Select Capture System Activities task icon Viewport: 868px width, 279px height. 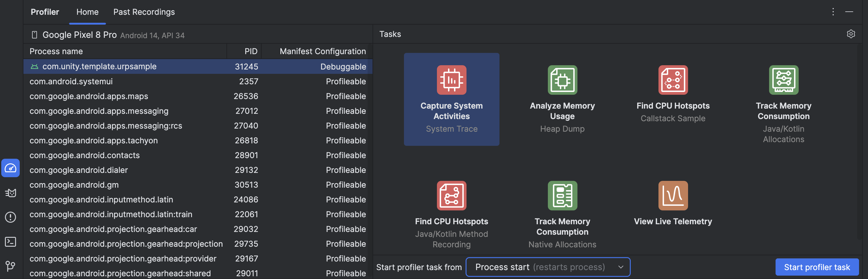tap(451, 80)
